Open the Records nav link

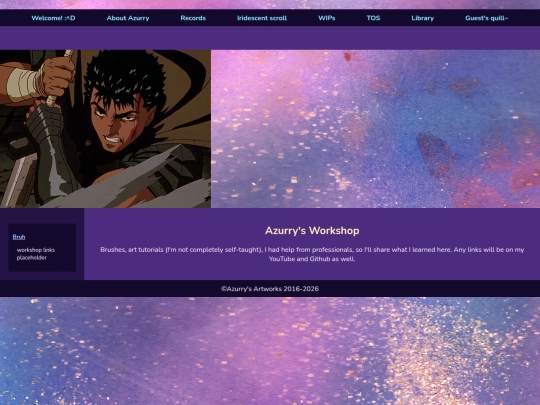(193, 18)
